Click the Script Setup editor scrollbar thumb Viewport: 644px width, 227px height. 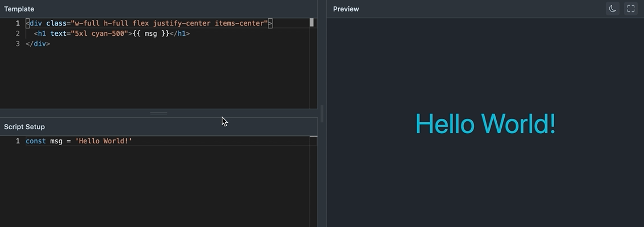click(x=313, y=137)
